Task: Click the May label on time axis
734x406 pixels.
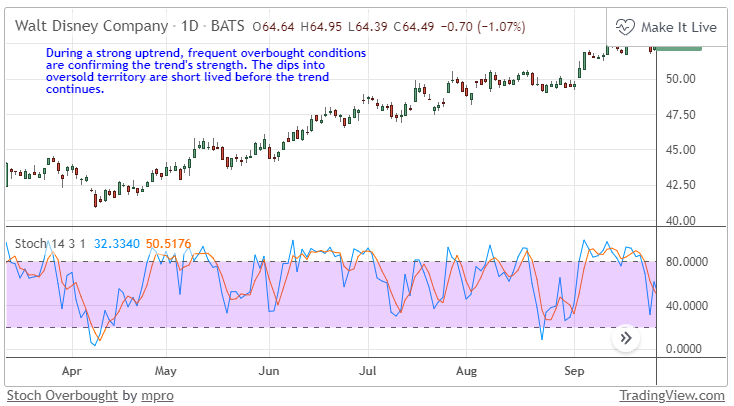Action: 166,371
